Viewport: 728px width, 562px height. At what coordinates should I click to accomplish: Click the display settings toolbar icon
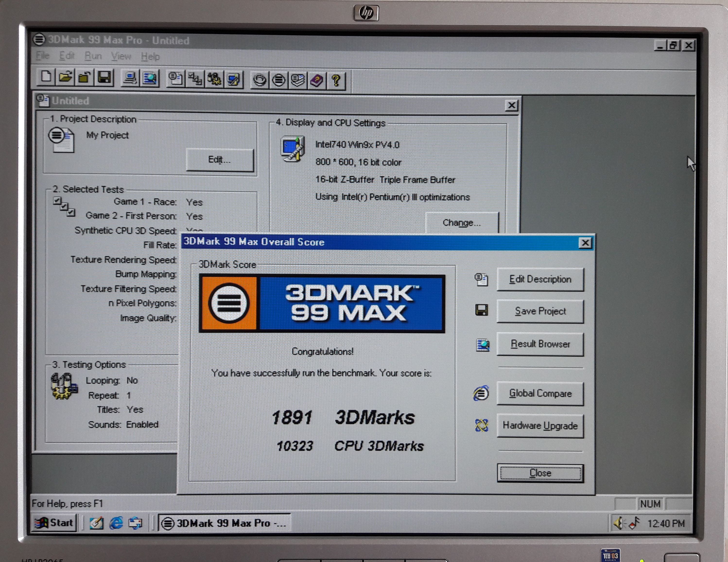(x=233, y=80)
